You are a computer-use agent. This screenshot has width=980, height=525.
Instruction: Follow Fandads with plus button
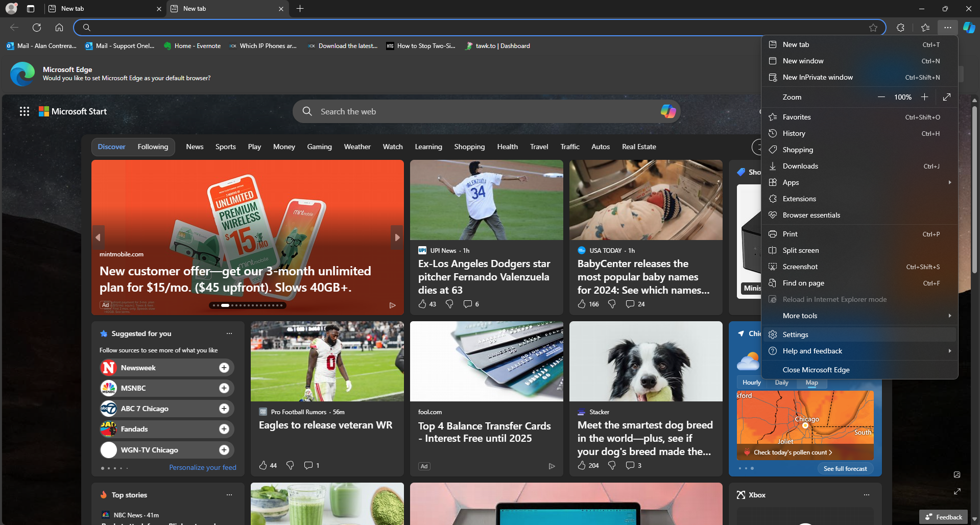tap(224, 429)
